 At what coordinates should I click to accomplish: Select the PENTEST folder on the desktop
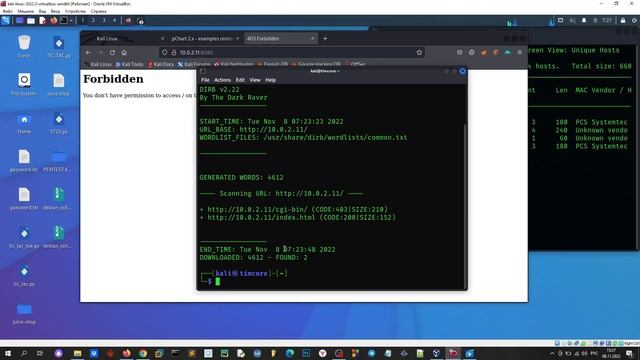(59, 161)
